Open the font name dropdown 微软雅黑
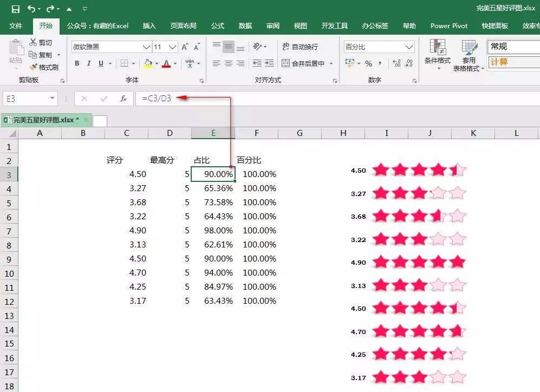Image resolution: width=540 pixels, height=392 pixels. coord(146,47)
